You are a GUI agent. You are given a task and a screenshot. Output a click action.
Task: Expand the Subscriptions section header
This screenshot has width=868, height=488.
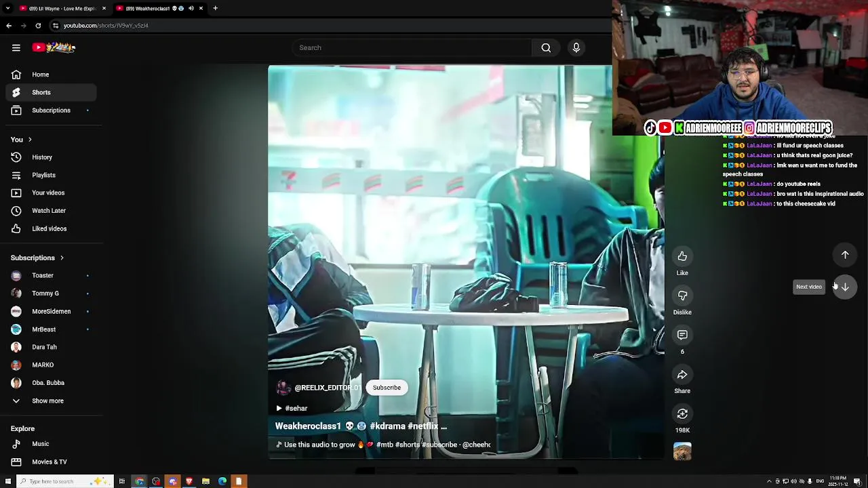point(37,258)
